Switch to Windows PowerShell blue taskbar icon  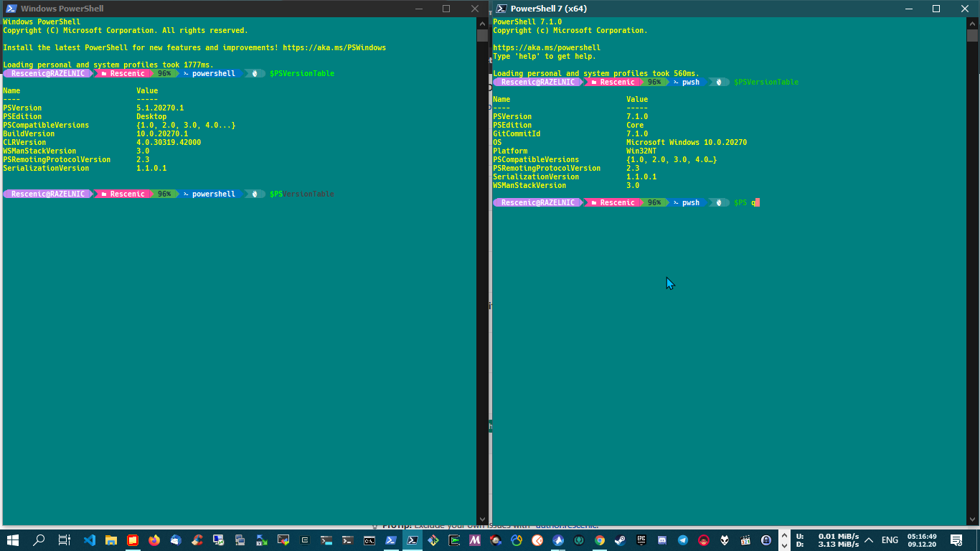click(391, 540)
